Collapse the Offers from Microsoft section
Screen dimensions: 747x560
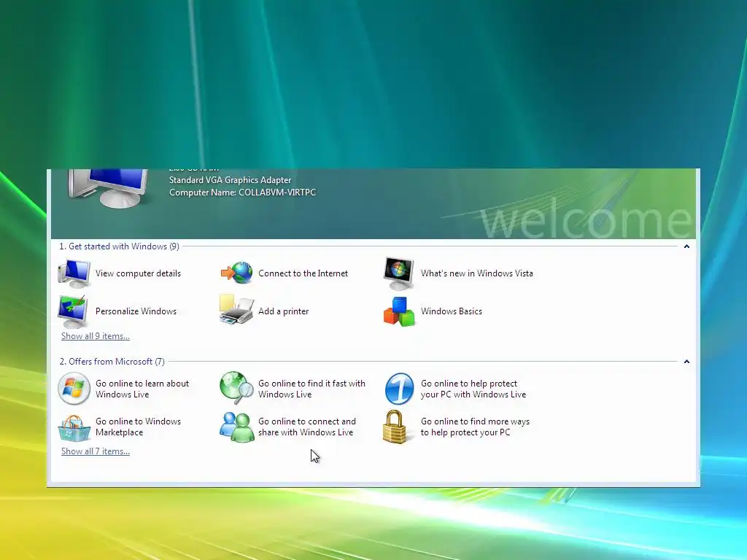(686, 362)
